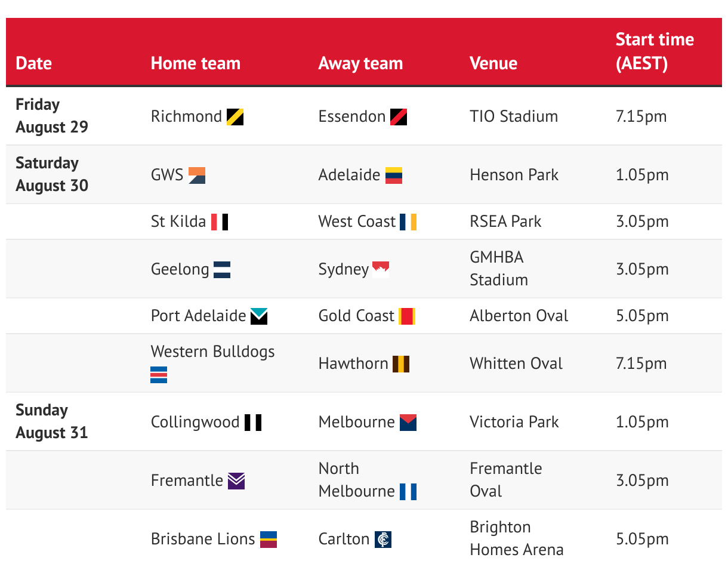This screenshot has width=728, height=573.
Task: Click the Brisbane Lions flag icon
Action: [x=269, y=540]
